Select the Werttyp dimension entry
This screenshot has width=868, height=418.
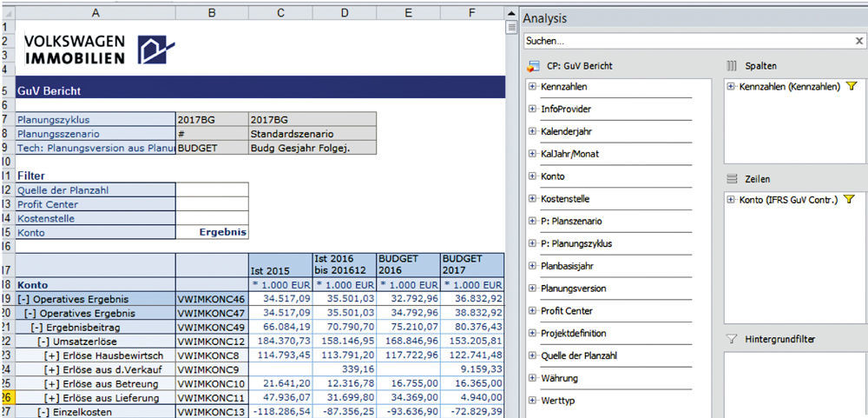click(557, 401)
